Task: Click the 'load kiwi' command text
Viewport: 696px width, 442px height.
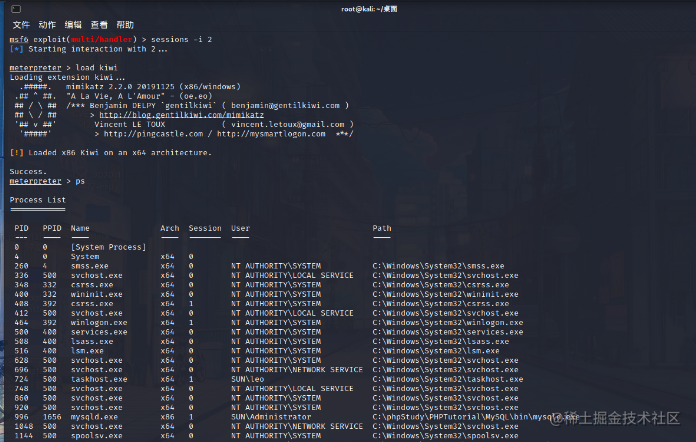Action: coord(96,67)
